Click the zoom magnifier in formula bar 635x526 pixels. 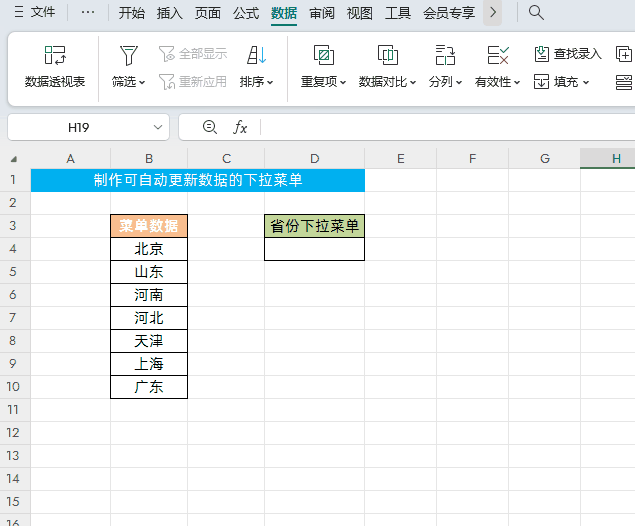pos(210,128)
